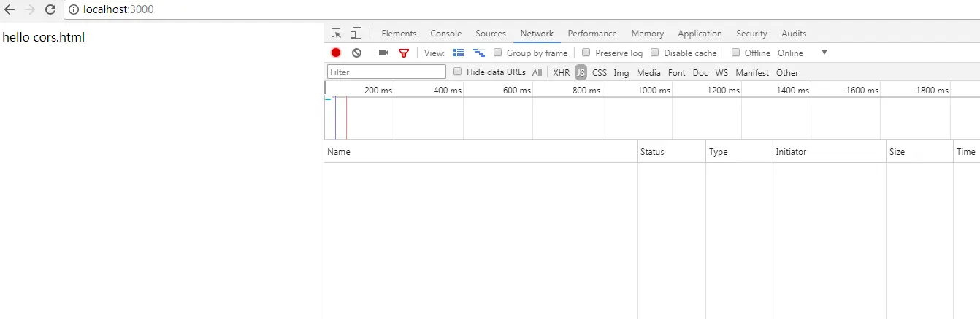Click the JS filter type
This screenshot has height=319, width=980.
tap(581, 73)
